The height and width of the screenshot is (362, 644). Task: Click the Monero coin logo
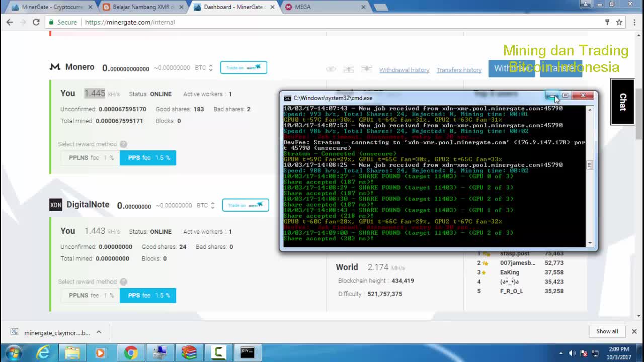55,67
